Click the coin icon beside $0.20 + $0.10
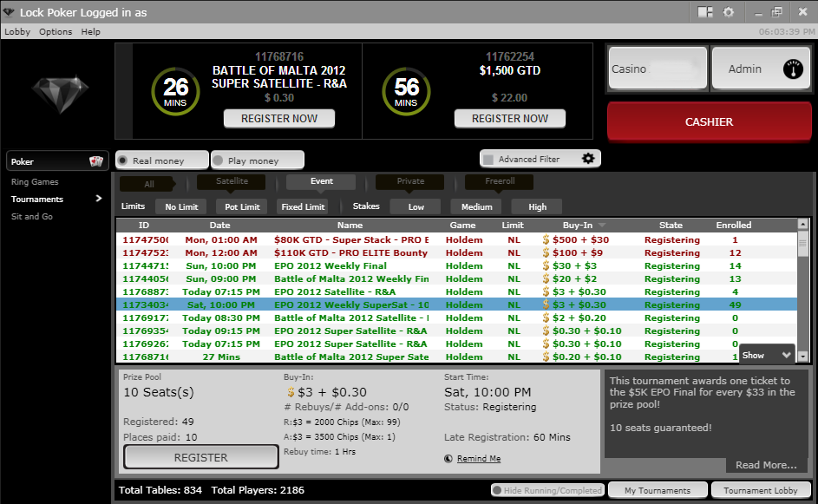 tap(546, 357)
